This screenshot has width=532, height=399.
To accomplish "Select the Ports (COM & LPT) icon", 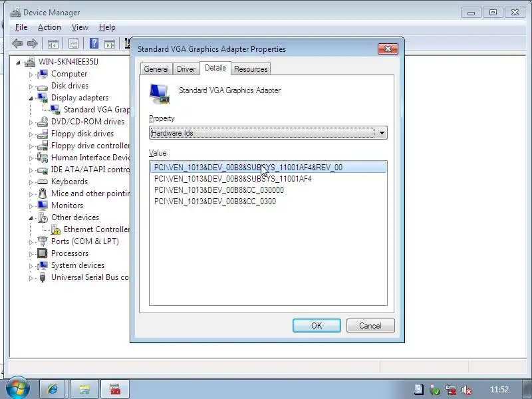I will [x=43, y=241].
